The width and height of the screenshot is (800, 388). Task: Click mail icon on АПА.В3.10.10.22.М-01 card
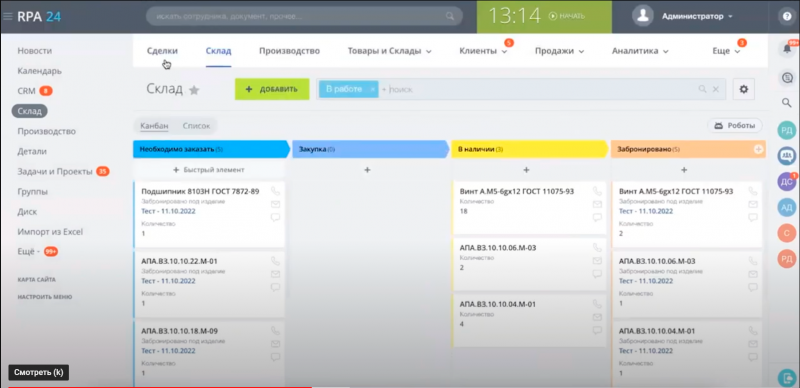pos(276,274)
